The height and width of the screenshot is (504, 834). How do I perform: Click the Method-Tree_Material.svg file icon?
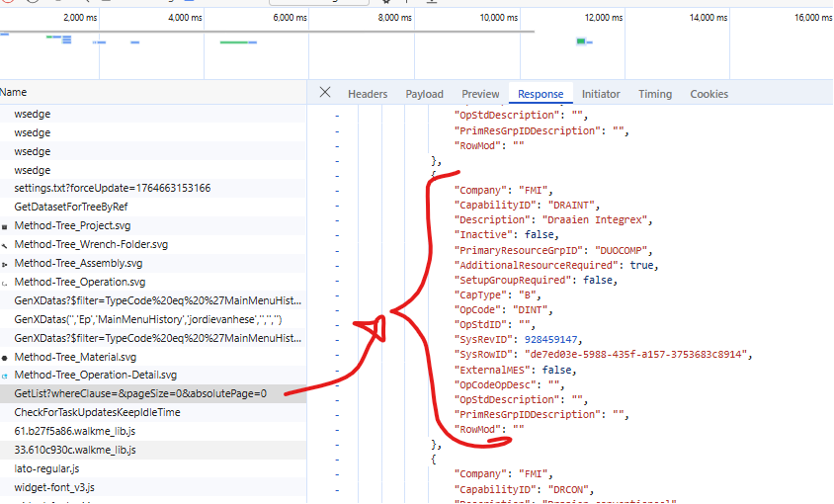[5, 357]
